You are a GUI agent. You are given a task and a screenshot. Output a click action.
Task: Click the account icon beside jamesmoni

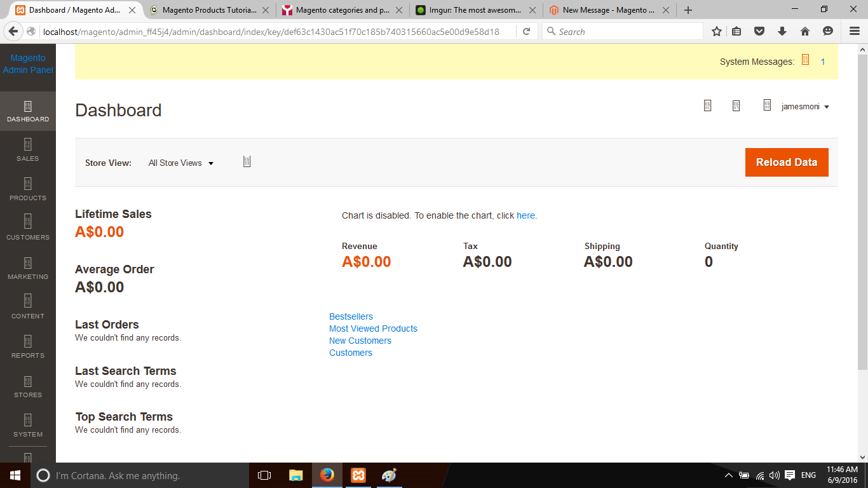pos(767,105)
